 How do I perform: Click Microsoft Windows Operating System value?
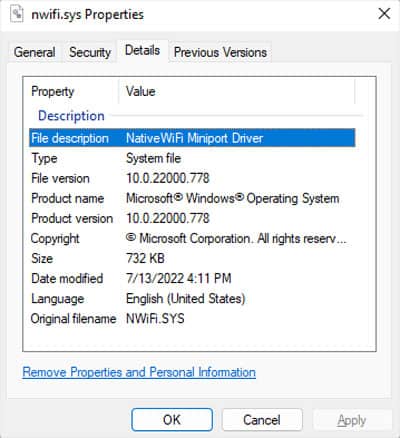(233, 198)
